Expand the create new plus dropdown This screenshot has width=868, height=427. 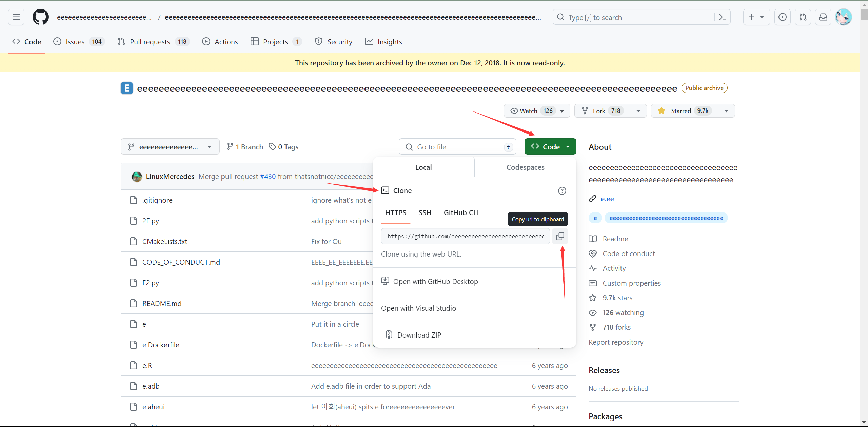click(756, 17)
